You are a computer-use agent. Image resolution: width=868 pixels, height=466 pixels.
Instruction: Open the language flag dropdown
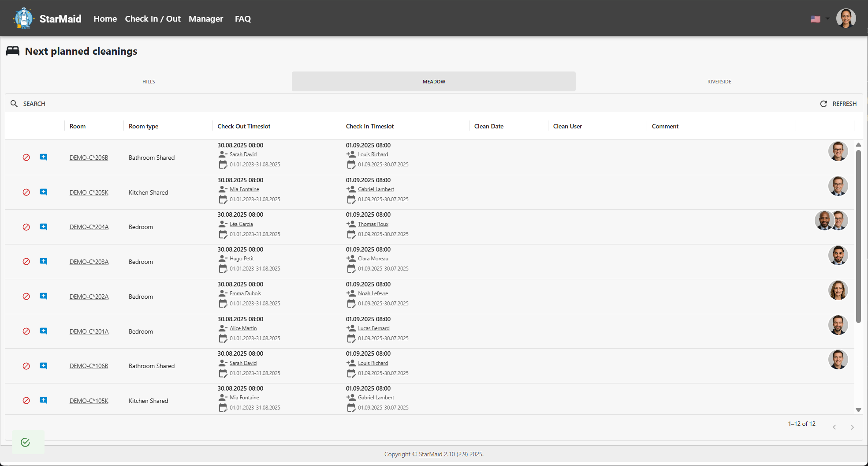[x=820, y=19]
